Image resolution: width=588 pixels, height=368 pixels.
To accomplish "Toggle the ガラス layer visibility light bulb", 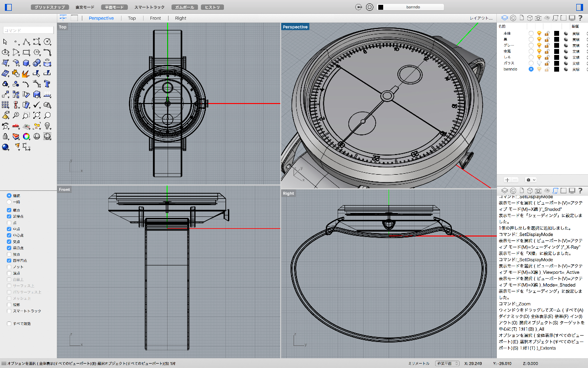I will [x=539, y=63].
